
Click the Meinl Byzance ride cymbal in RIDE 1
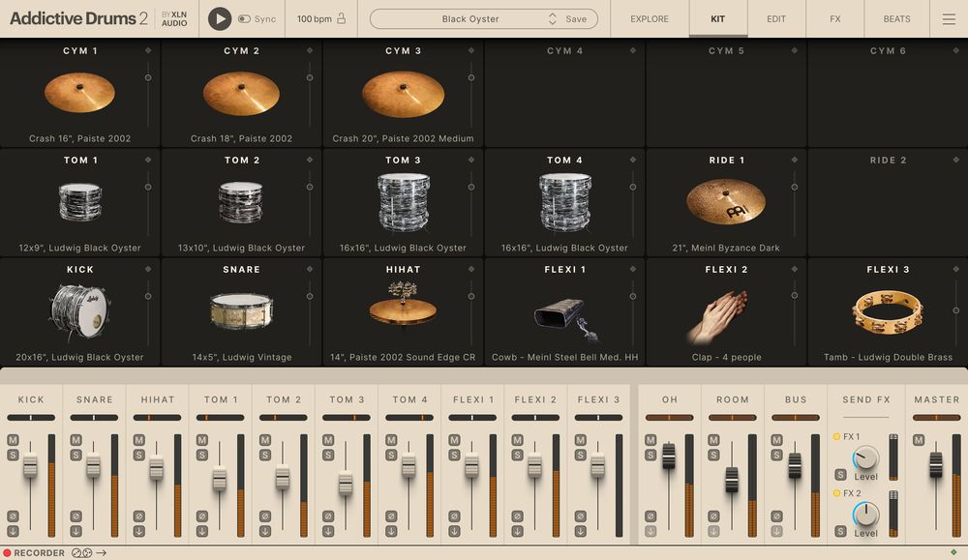(726, 203)
